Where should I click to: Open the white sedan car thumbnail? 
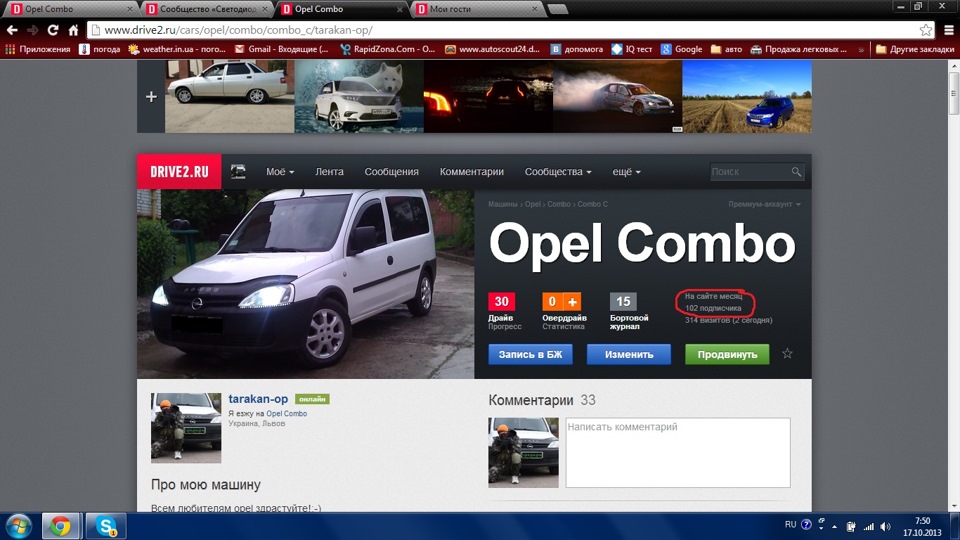230,96
